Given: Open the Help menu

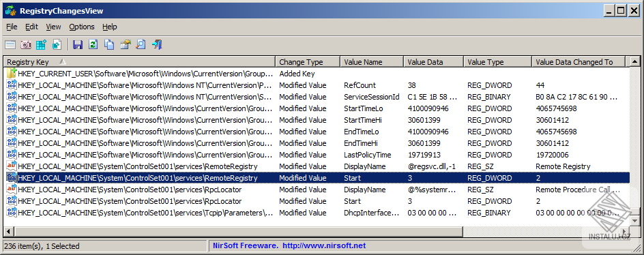Looking at the screenshot, I should [x=110, y=27].
